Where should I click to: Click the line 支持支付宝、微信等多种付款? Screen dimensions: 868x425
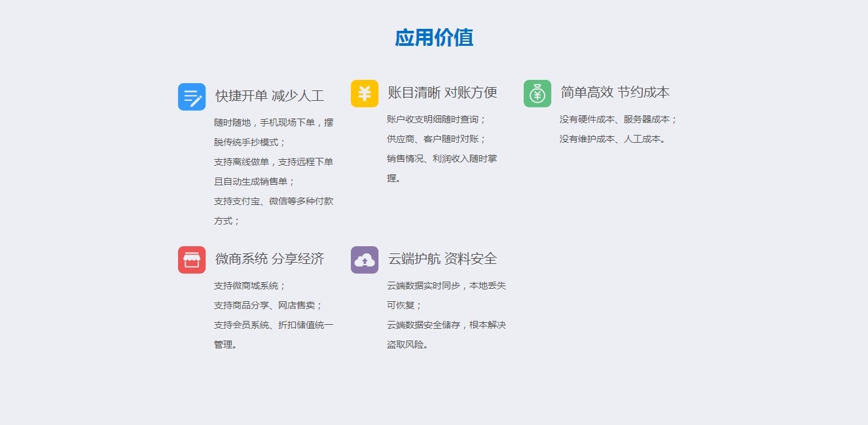click(274, 201)
